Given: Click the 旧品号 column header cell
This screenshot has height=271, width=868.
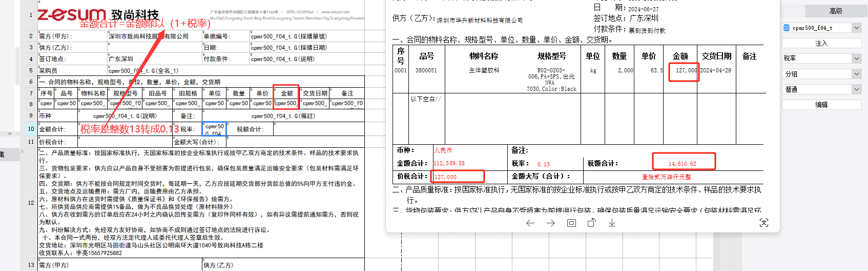Looking at the screenshot, I should click(157, 93).
